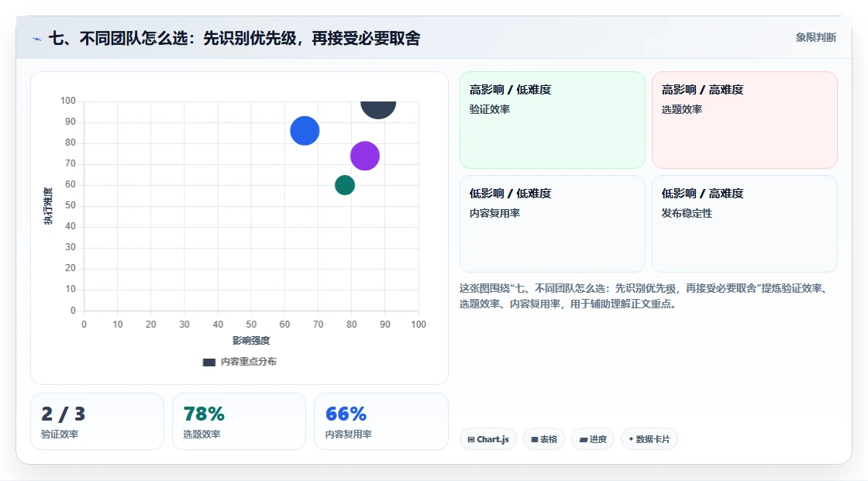Select the 低影响 / 高难度 quadrant card

click(x=744, y=224)
